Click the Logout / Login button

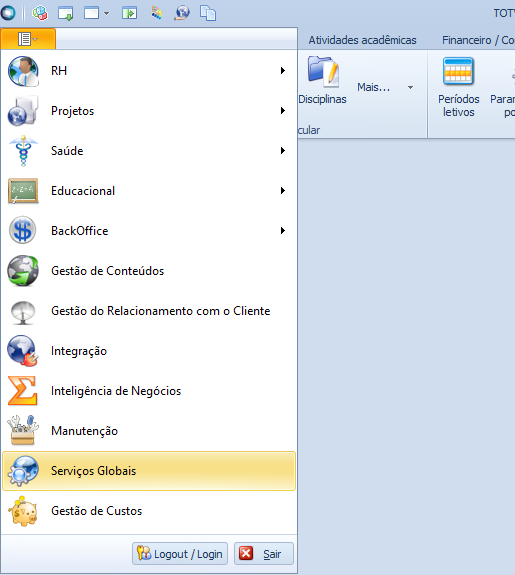click(180, 554)
